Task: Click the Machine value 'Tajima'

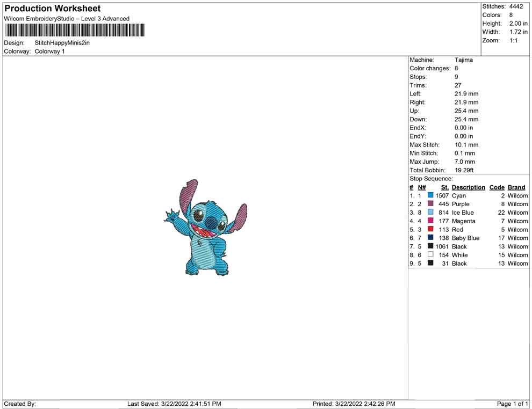Action: tap(463, 60)
